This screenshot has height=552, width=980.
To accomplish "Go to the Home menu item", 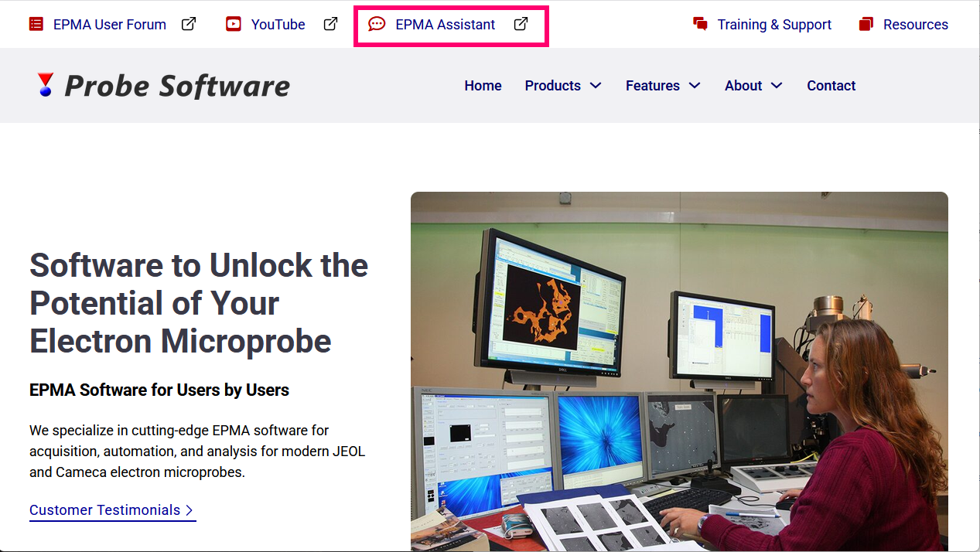I will pos(483,86).
